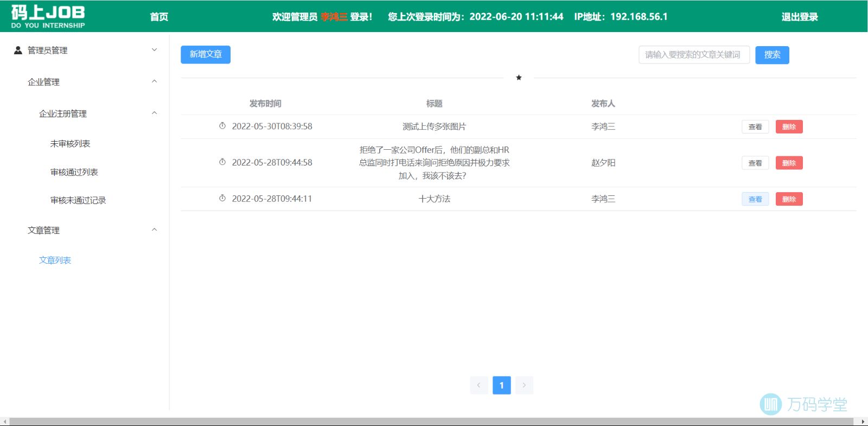Click last login time 2022-06-20 11:11:44

point(516,17)
